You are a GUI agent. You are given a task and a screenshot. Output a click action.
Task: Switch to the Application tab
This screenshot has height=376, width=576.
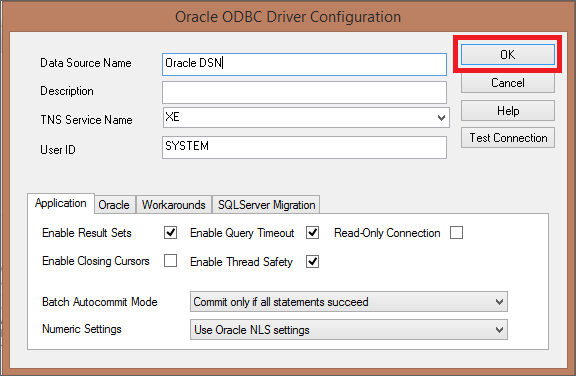61,203
